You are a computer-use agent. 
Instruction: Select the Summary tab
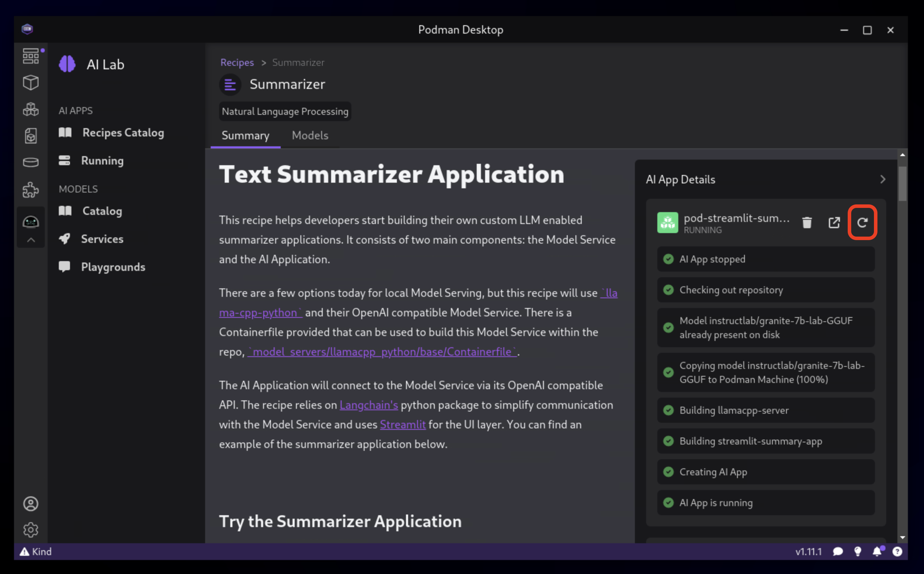click(x=245, y=135)
